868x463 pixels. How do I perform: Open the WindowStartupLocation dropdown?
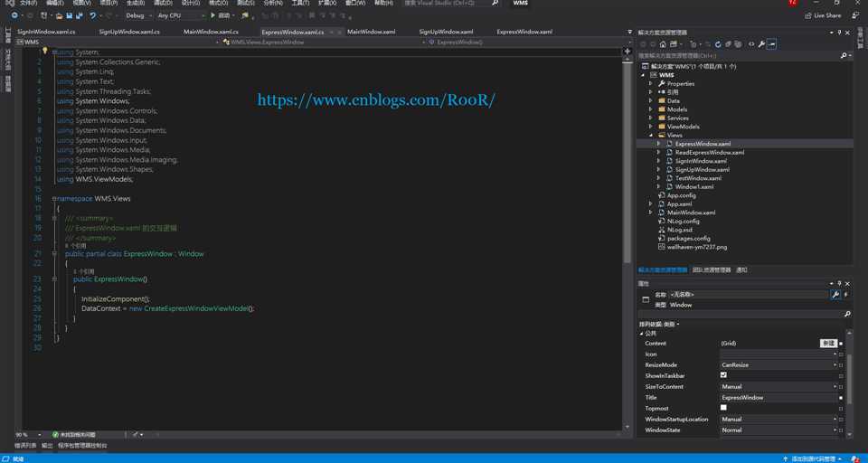click(778, 420)
